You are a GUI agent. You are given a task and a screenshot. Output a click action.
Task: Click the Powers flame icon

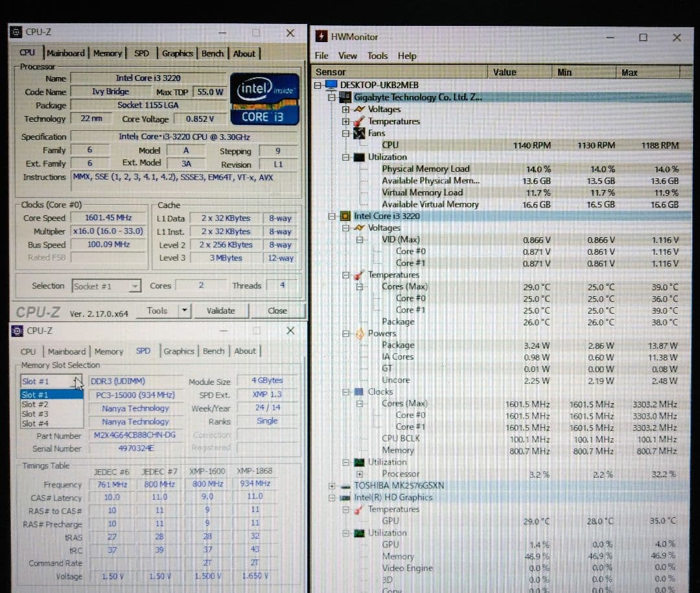coord(359,334)
